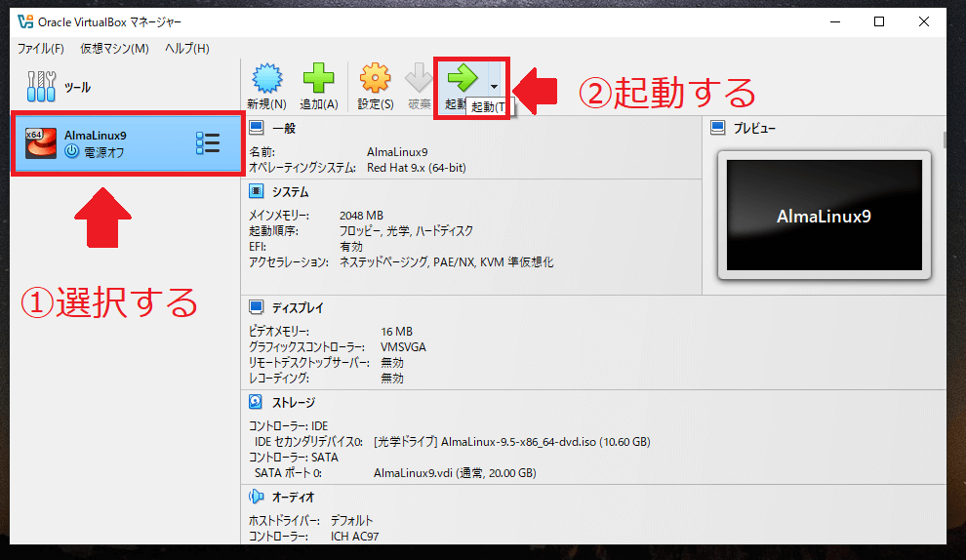Image resolution: width=966 pixels, height=560 pixels.
Task: Click the ビデオメモリー: label
Action: pos(279,332)
